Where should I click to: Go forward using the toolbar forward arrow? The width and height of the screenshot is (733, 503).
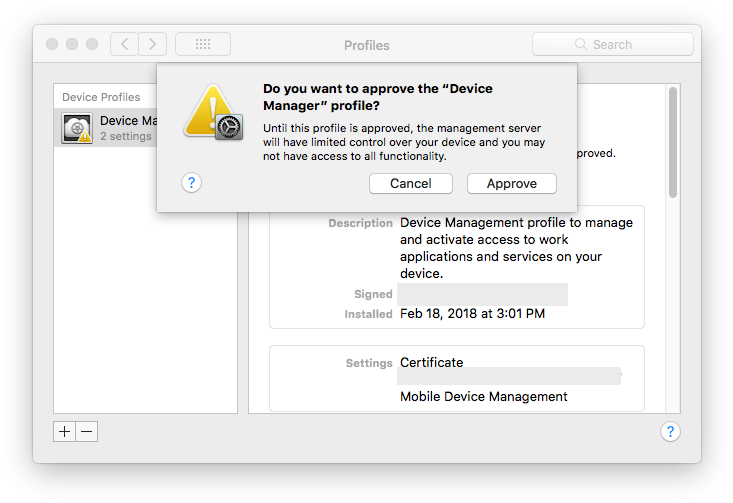[x=152, y=44]
